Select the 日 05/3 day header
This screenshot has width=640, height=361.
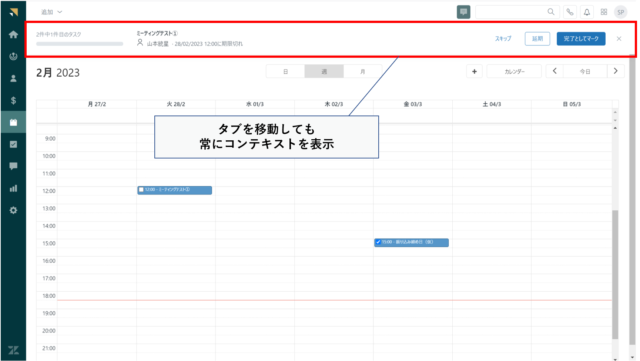click(571, 104)
